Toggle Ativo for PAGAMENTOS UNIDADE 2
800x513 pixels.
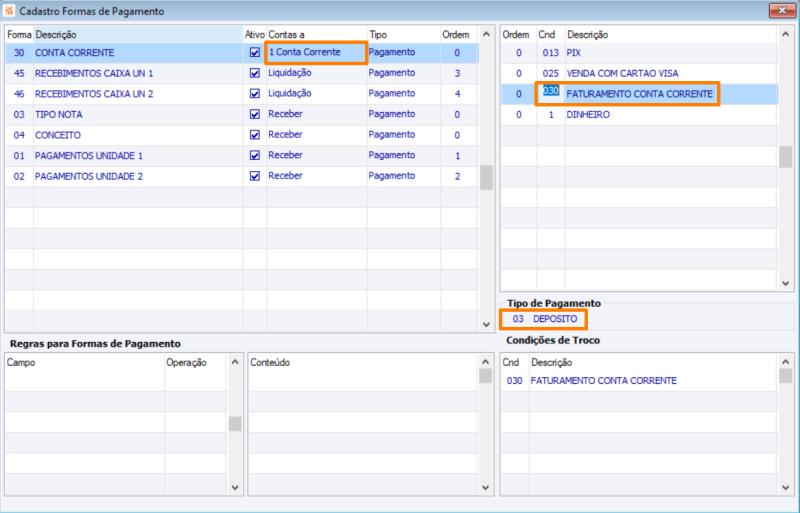coord(255,176)
